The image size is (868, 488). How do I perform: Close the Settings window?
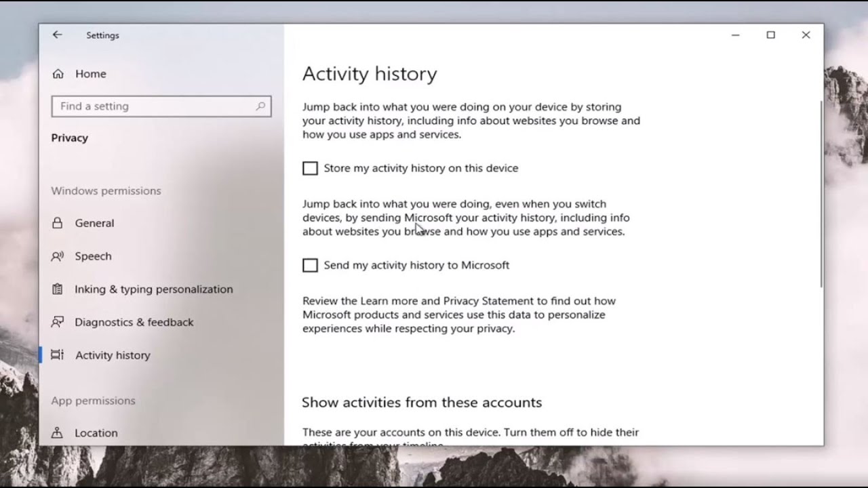[x=806, y=35]
